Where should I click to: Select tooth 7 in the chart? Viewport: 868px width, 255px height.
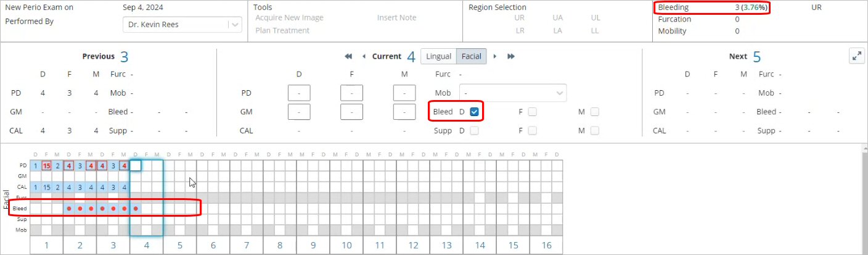coord(247,245)
